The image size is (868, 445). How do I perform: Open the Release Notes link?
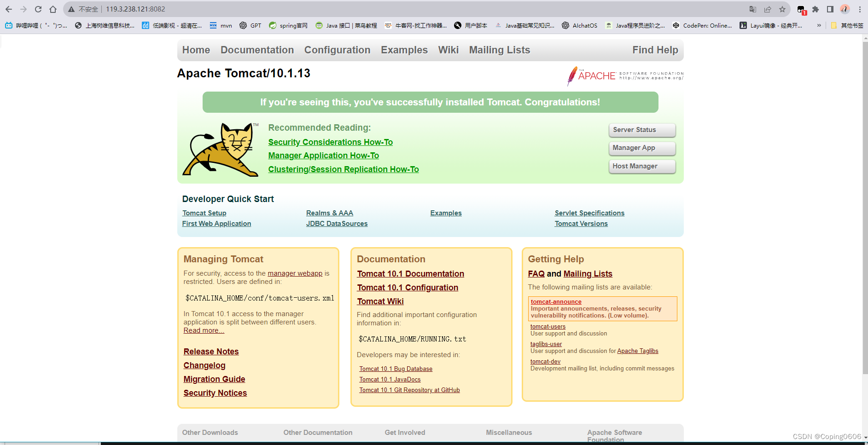click(211, 352)
